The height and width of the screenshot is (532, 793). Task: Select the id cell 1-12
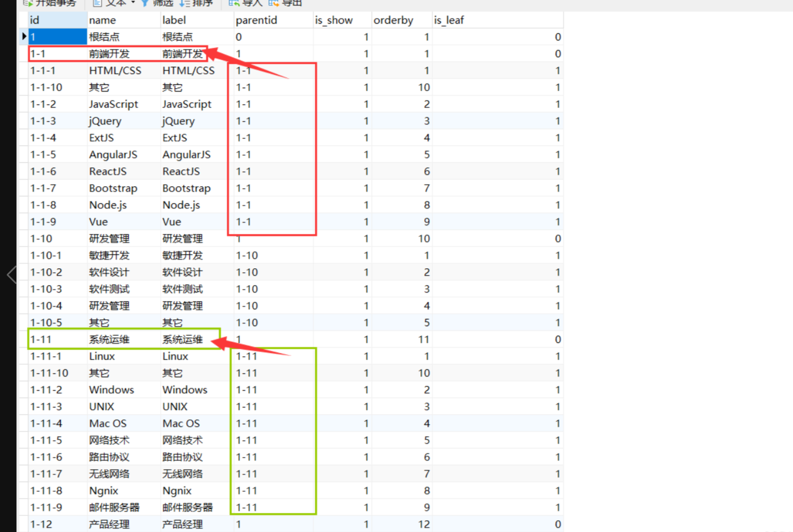(x=57, y=525)
